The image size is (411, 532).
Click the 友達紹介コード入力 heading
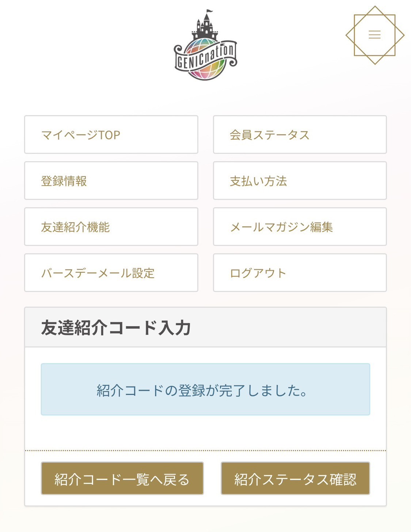pyautogui.click(x=116, y=328)
